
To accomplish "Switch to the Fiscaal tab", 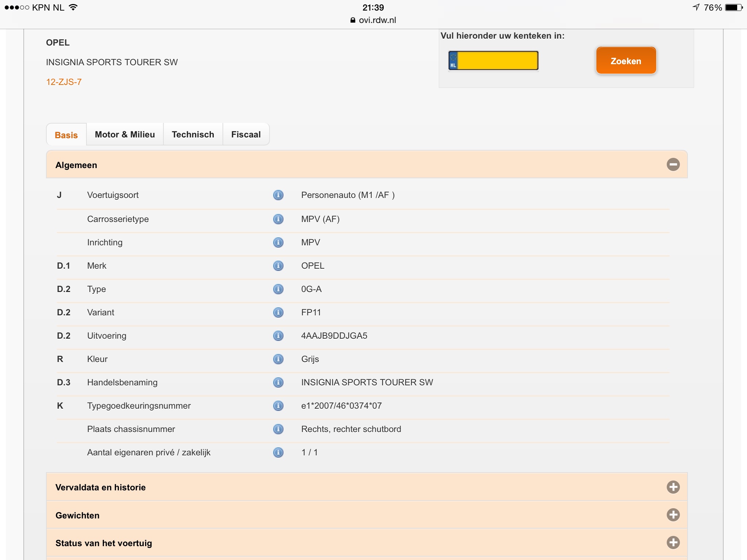I will click(246, 135).
